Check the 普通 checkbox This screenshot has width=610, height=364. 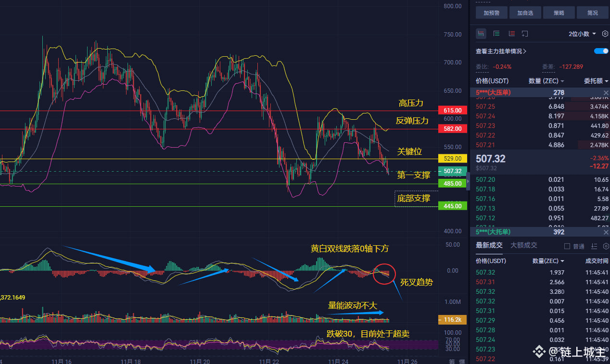coord(567,246)
